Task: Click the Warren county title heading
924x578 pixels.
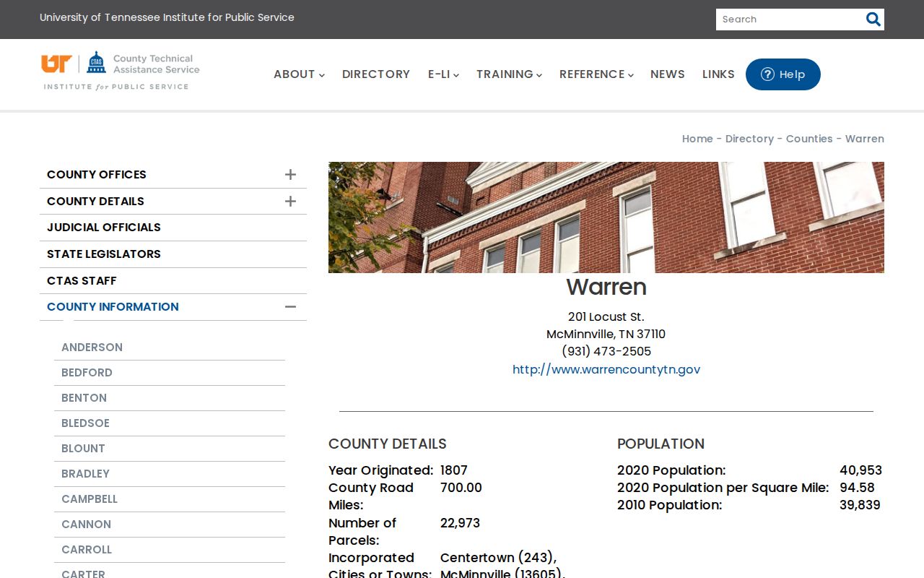Action: [606, 288]
